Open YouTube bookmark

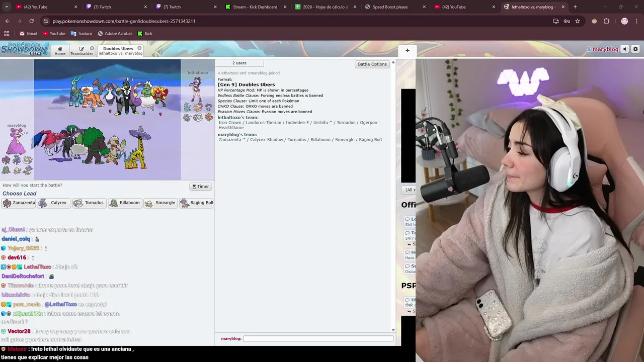point(54,34)
